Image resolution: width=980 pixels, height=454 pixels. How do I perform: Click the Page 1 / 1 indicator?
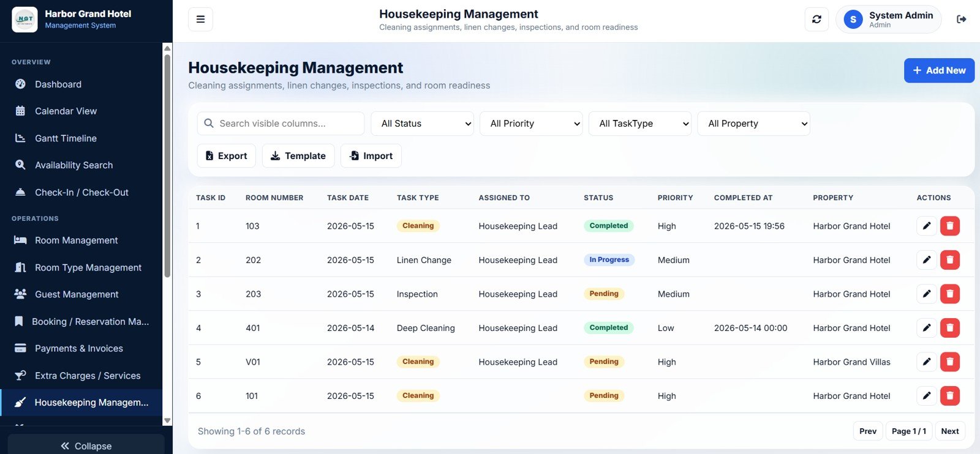click(x=909, y=431)
